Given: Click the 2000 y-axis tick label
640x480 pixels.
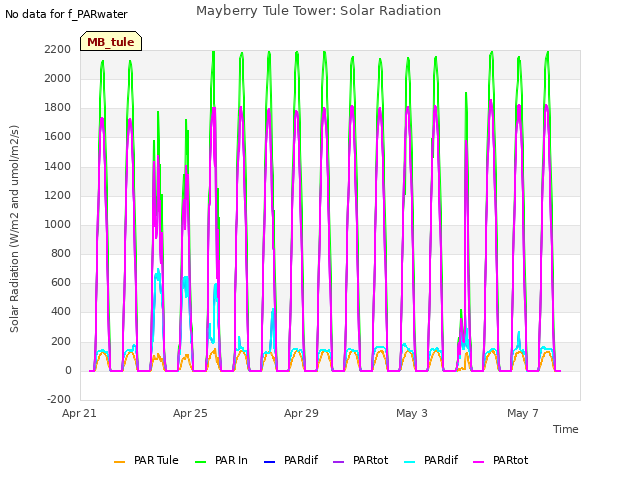Looking at the screenshot, I should tap(58, 78).
